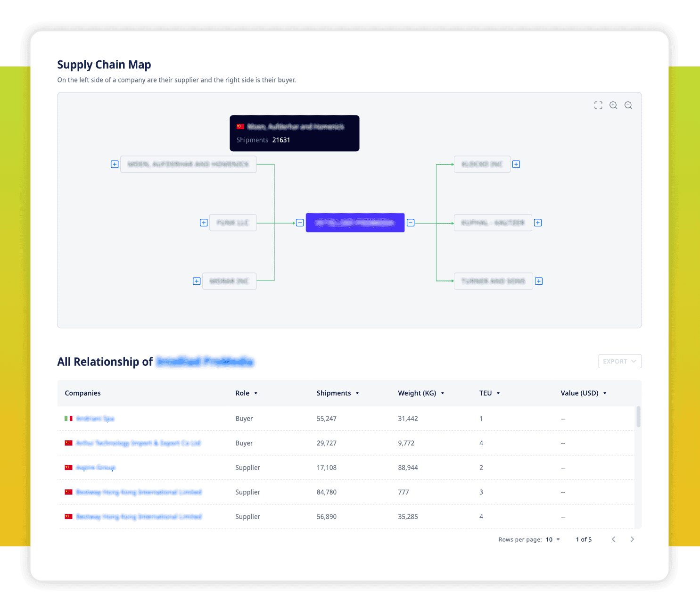Click Supplier role in the 17,108 row

point(248,468)
